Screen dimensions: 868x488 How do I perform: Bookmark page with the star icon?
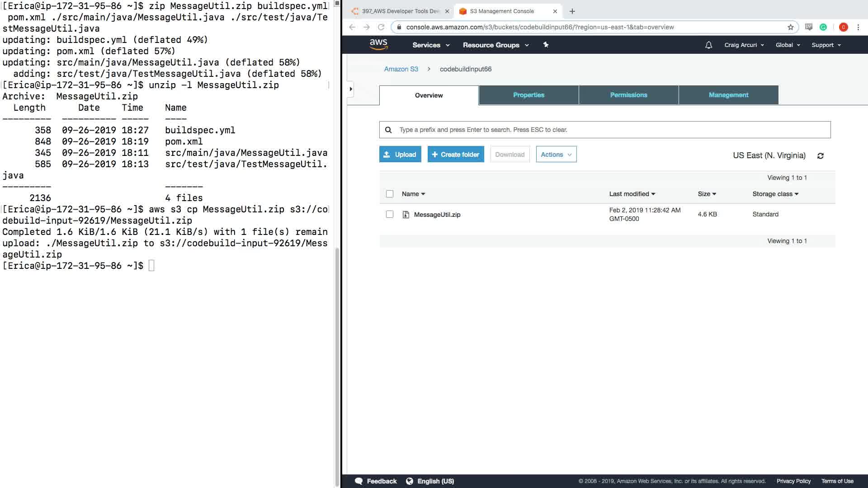pyautogui.click(x=790, y=27)
